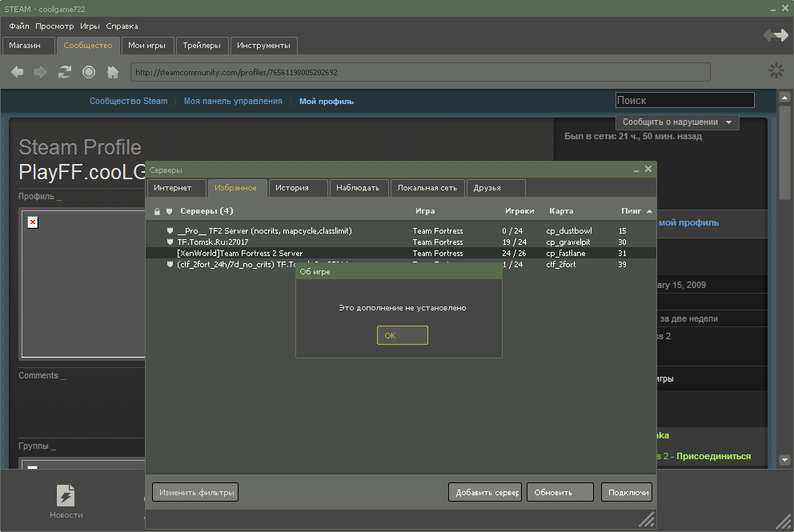Select the TF.Tomsk.Ru:27017 server name
Image resolution: width=794 pixels, height=532 pixels.
click(213, 242)
